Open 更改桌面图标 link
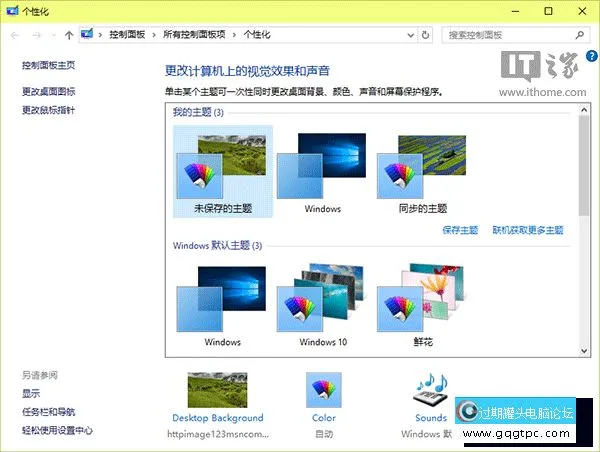 (48, 91)
